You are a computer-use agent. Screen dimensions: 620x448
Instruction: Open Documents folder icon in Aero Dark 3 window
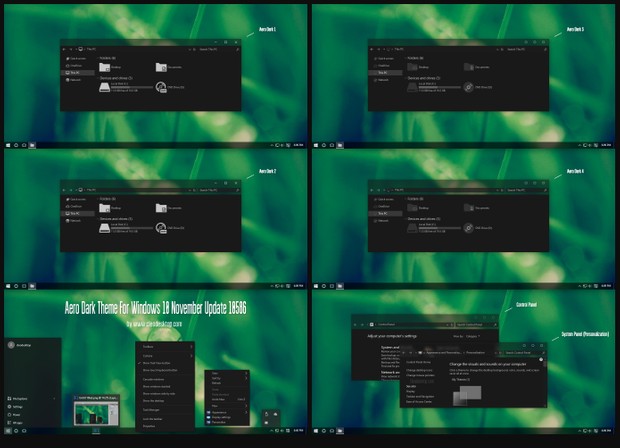point(469,67)
